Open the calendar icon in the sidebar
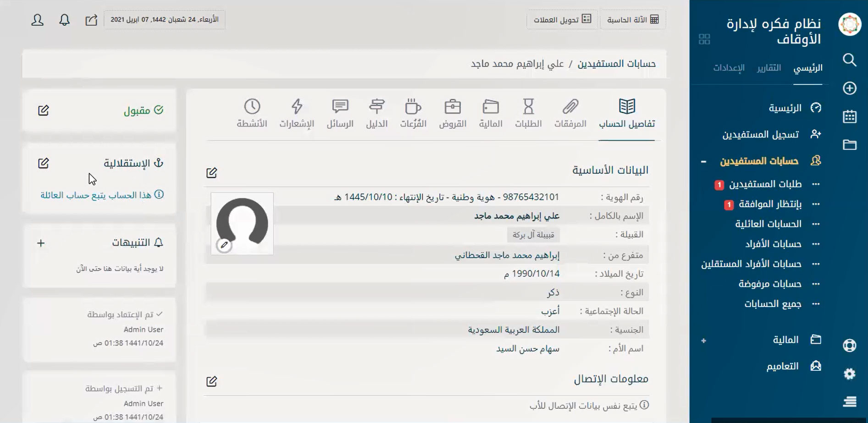The width and height of the screenshot is (868, 423). click(x=849, y=116)
